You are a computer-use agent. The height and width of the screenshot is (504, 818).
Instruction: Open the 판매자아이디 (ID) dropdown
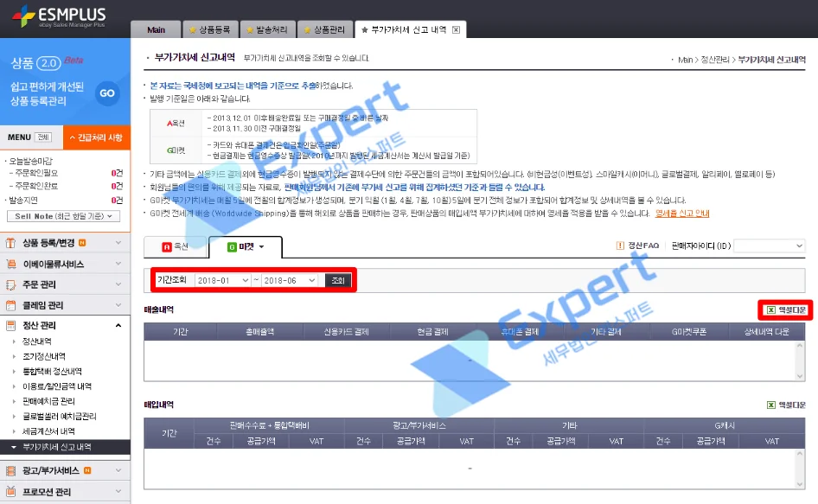coord(769,246)
